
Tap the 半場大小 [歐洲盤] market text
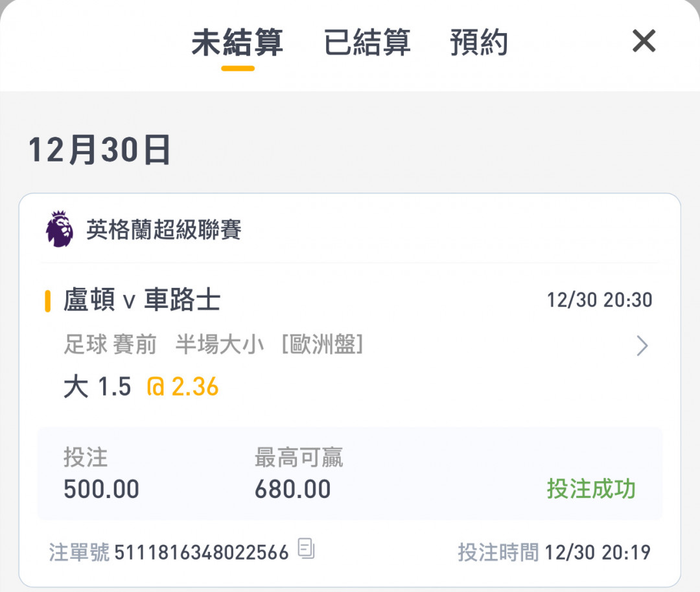point(268,345)
